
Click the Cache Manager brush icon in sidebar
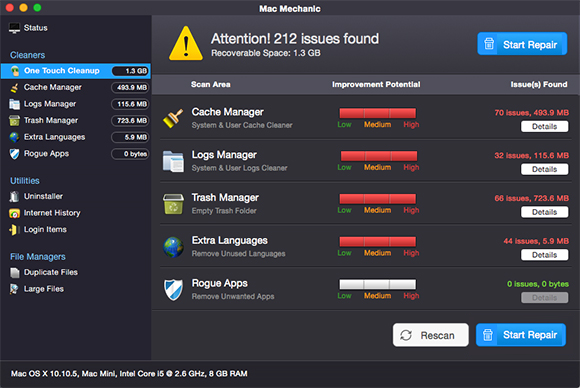[14, 88]
